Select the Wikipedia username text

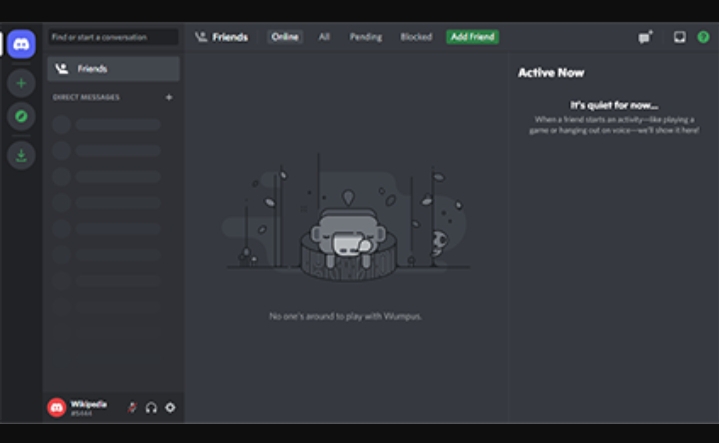click(x=89, y=404)
